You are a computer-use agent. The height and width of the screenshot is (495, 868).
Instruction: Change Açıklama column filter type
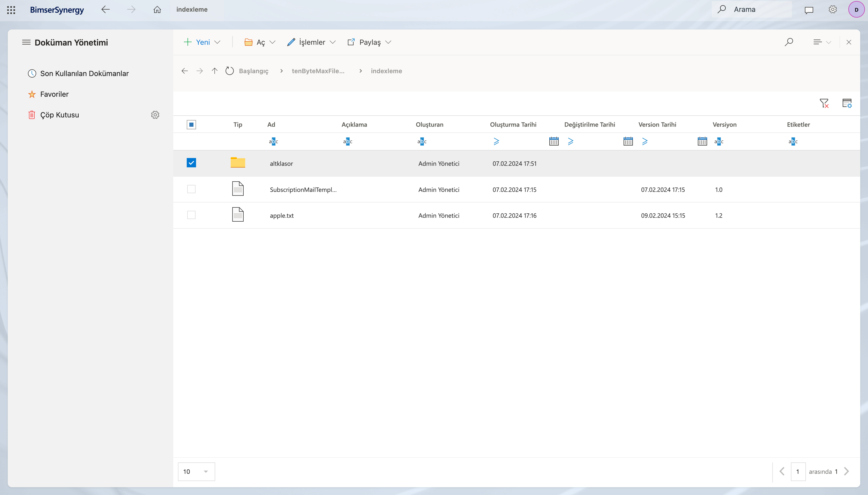point(347,141)
